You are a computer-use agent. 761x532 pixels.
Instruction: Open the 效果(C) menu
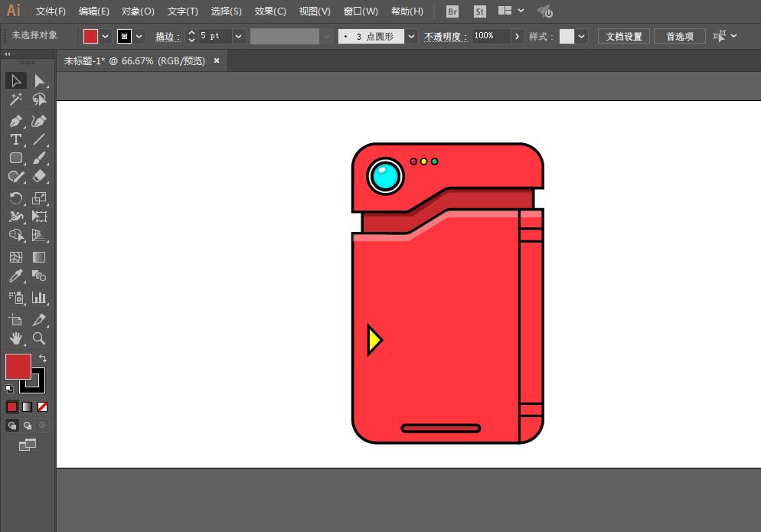[x=269, y=11]
